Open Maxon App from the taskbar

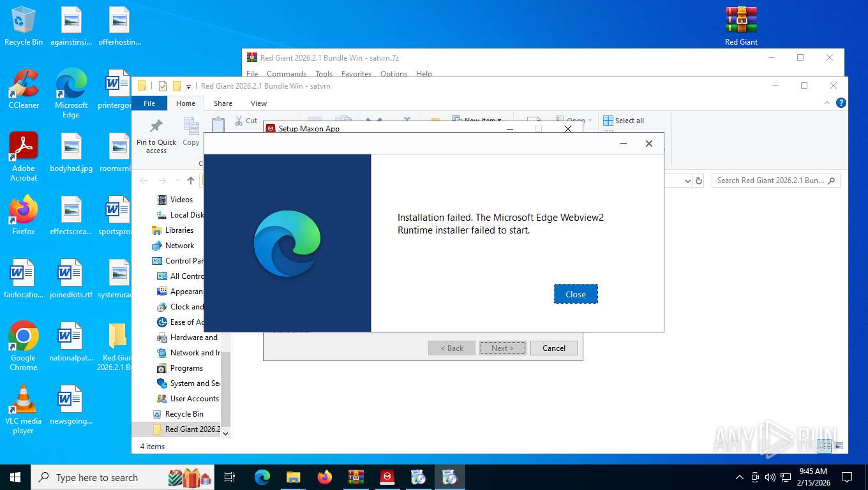(x=387, y=477)
